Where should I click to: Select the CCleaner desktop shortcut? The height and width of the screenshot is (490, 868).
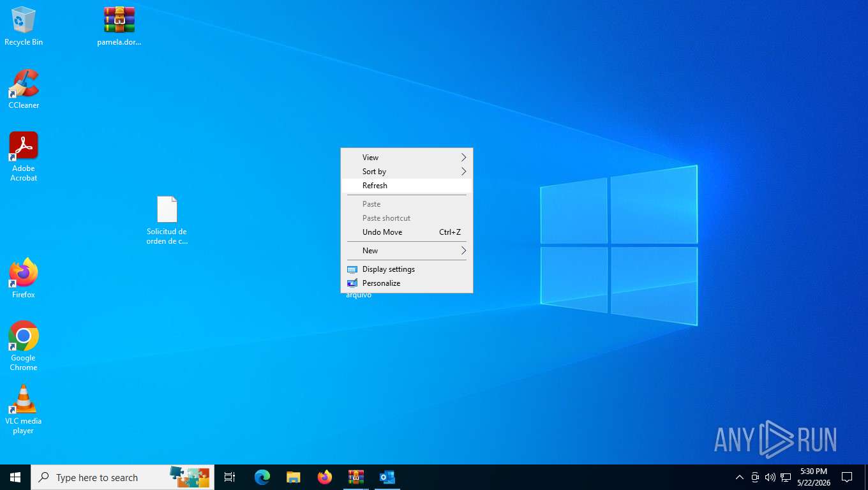point(24,89)
